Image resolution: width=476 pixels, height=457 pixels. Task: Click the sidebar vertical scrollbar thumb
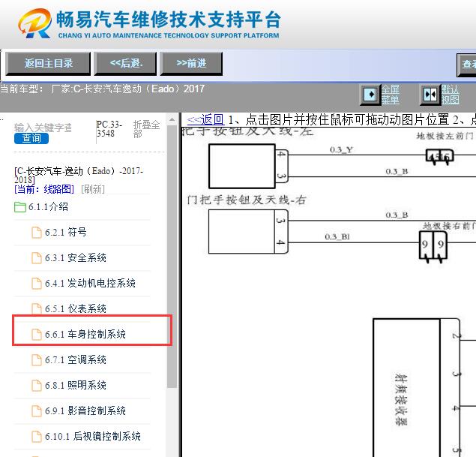pos(172,257)
